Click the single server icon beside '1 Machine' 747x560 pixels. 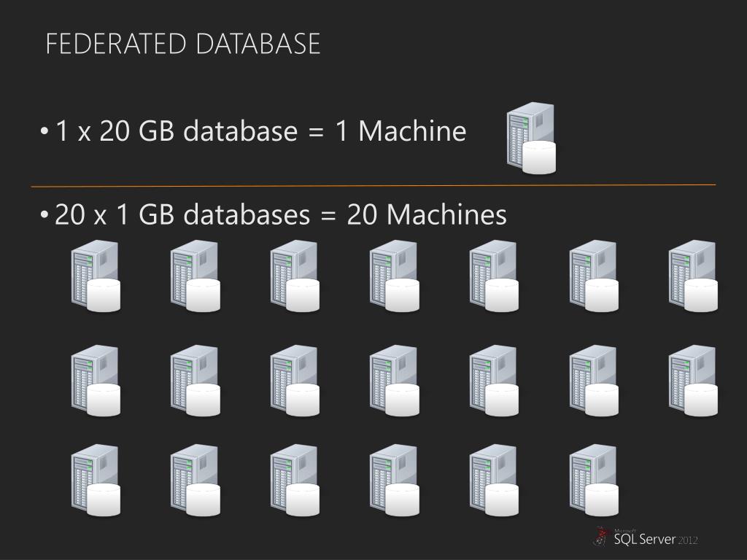point(531,138)
